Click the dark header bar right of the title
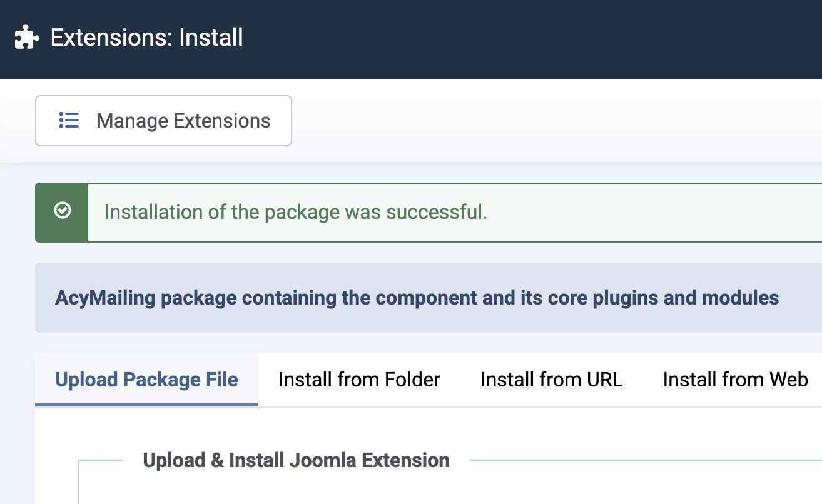 [532, 38]
